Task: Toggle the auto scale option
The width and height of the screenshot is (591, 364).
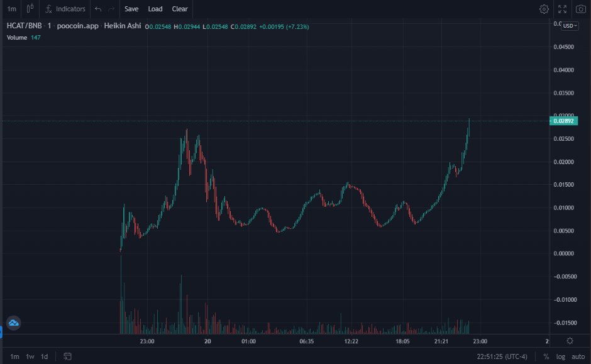Action: click(x=578, y=356)
